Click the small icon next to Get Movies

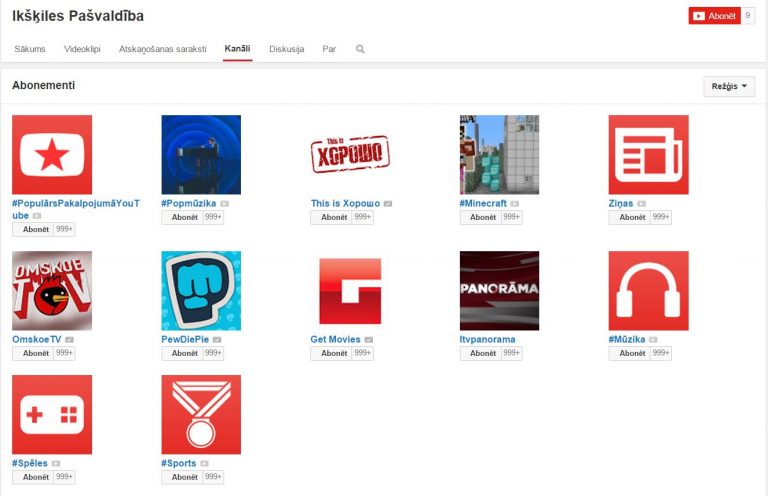tap(369, 340)
